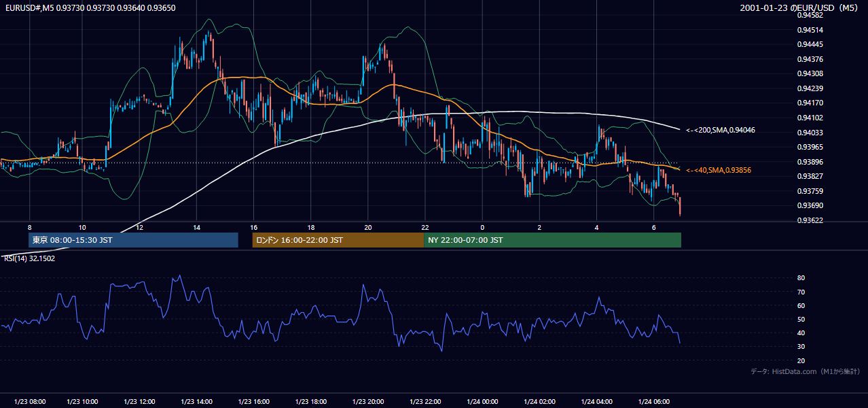Click the 1/24 06:00 time axis label
The width and height of the screenshot is (868, 408).
[x=653, y=401]
